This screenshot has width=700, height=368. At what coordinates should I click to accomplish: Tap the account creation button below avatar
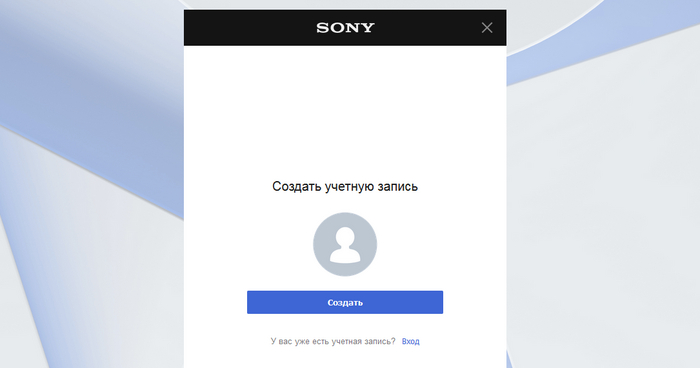coord(345,302)
